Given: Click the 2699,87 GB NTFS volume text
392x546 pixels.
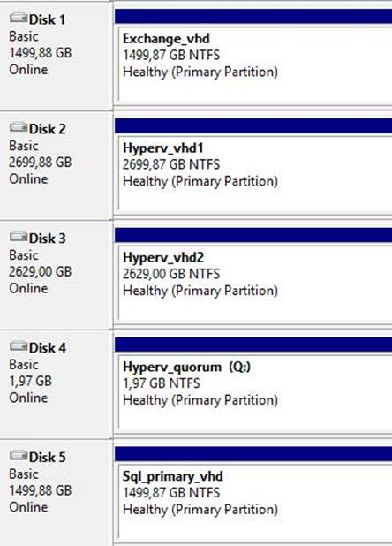Looking at the screenshot, I should click(171, 164).
